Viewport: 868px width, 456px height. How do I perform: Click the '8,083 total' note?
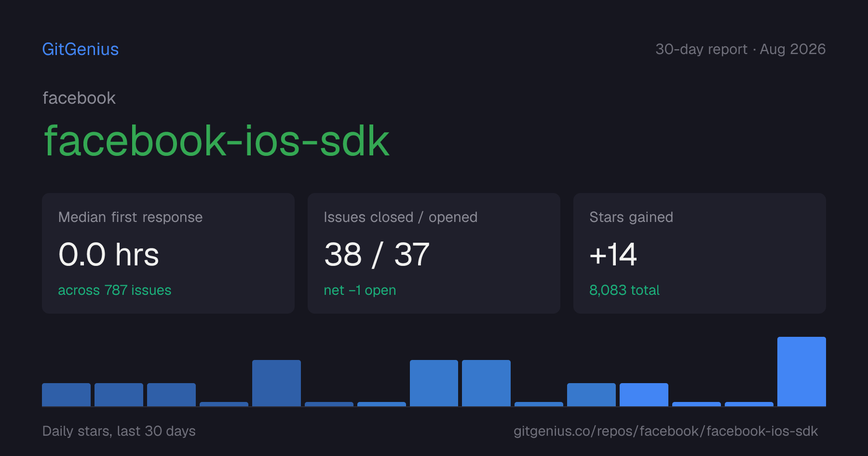(x=624, y=290)
